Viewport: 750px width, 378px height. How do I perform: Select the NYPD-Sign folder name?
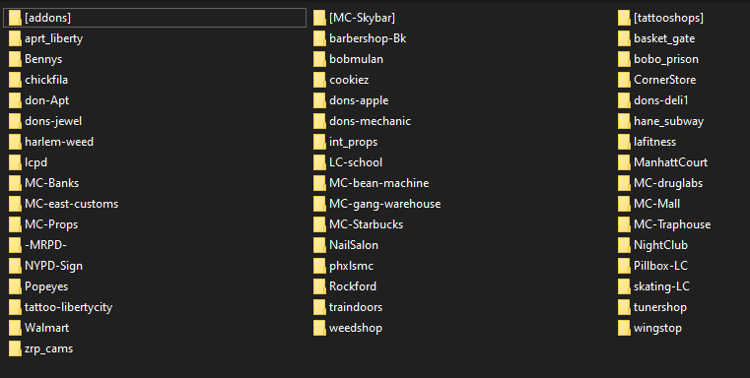pyautogui.click(x=54, y=266)
